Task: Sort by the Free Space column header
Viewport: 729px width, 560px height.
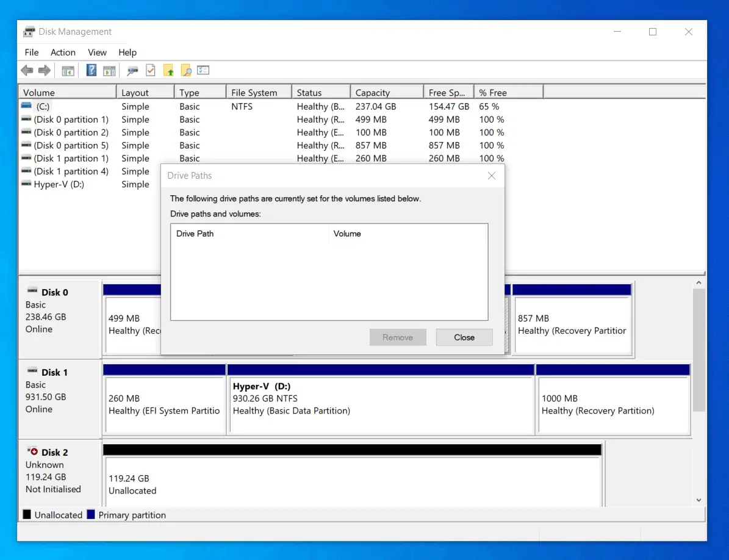Action: 448,93
